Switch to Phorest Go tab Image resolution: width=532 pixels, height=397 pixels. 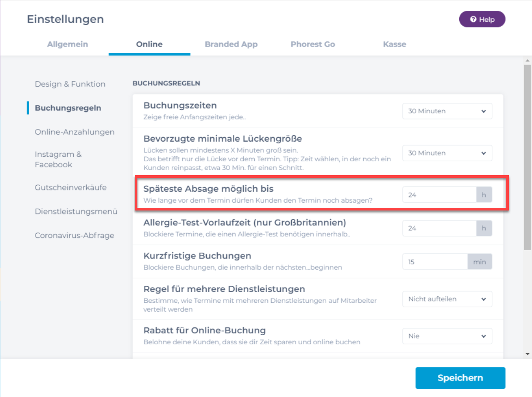pos(313,44)
